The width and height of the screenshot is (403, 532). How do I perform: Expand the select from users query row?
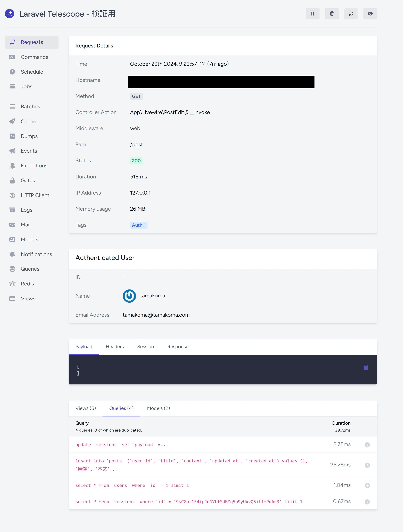click(367, 485)
